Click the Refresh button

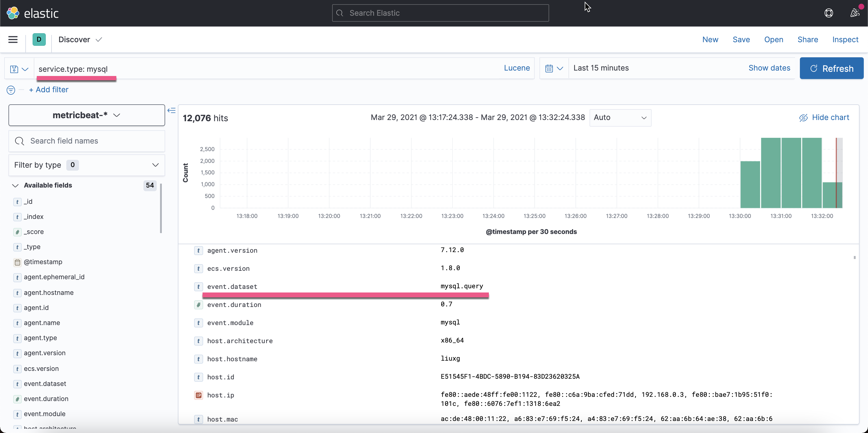tap(831, 68)
